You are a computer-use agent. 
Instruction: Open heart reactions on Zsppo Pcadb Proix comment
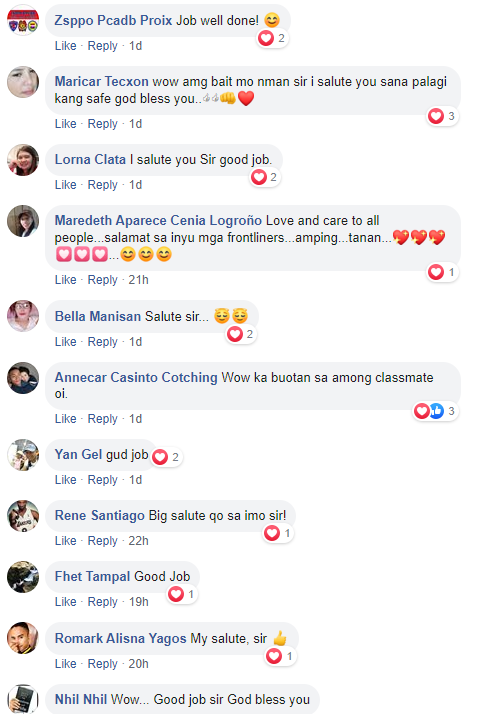[272, 38]
